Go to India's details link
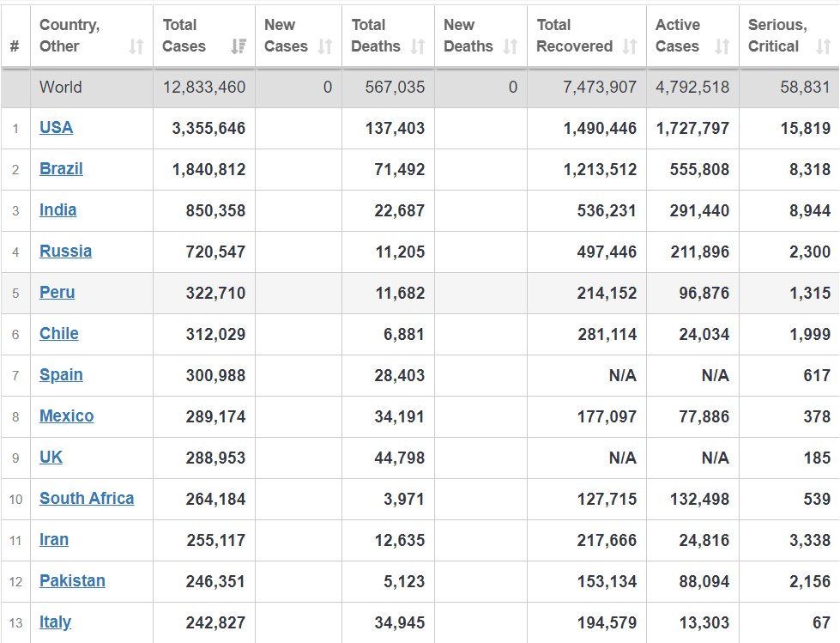Screen dimensions: 840x643 [x=57, y=210]
